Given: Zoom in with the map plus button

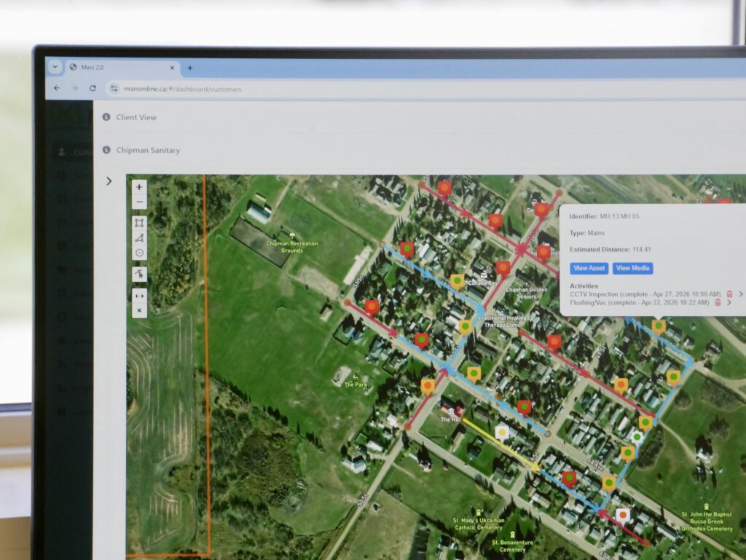Looking at the screenshot, I should pyautogui.click(x=139, y=187).
